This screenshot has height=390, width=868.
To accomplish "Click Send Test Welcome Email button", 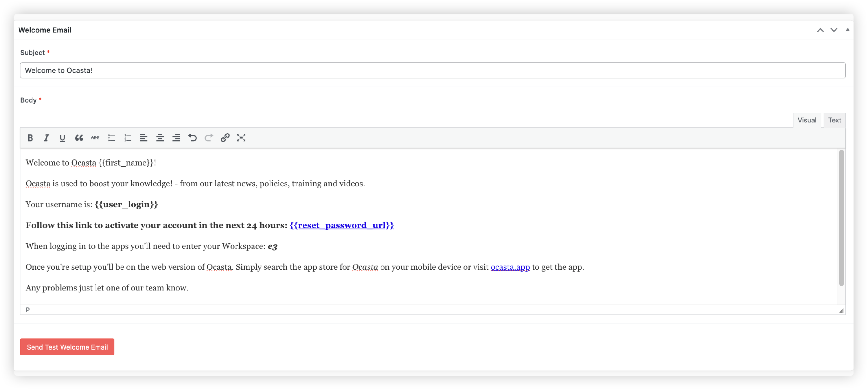I will (67, 347).
